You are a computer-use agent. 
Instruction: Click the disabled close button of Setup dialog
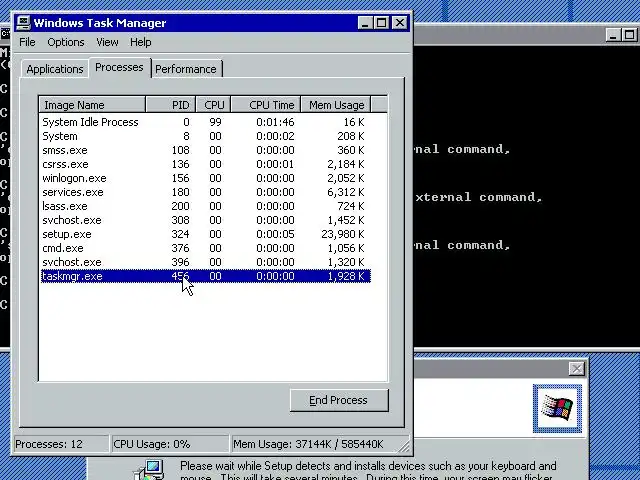(x=576, y=369)
